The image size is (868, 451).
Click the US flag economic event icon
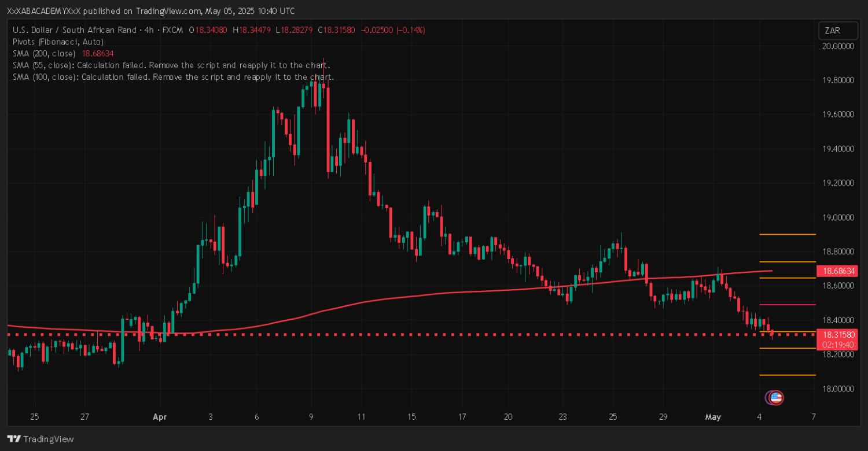[x=775, y=397]
